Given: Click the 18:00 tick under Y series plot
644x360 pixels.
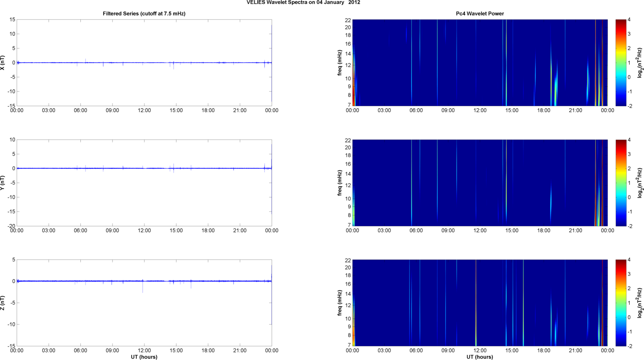Looking at the screenshot, I should pos(208,231).
